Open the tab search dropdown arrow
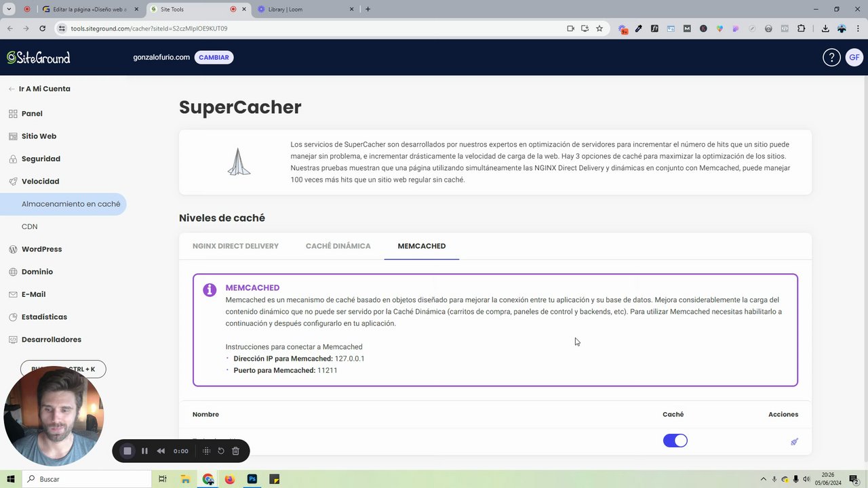The width and height of the screenshot is (868, 488). click(x=9, y=9)
